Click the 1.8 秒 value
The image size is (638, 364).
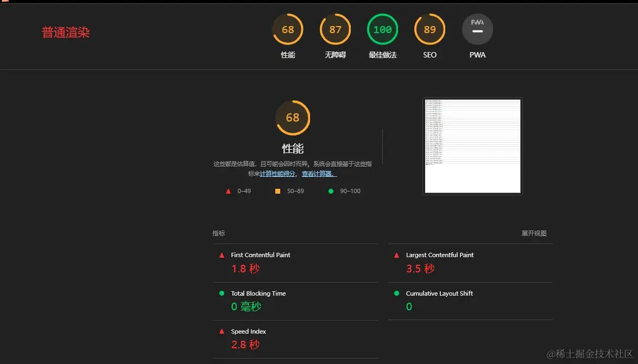click(245, 269)
